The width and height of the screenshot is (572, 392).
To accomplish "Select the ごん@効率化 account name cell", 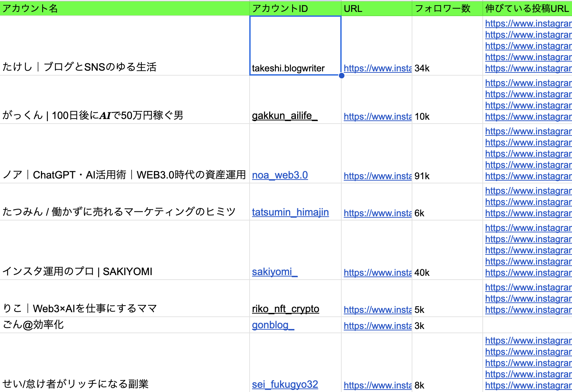I will [x=125, y=325].
